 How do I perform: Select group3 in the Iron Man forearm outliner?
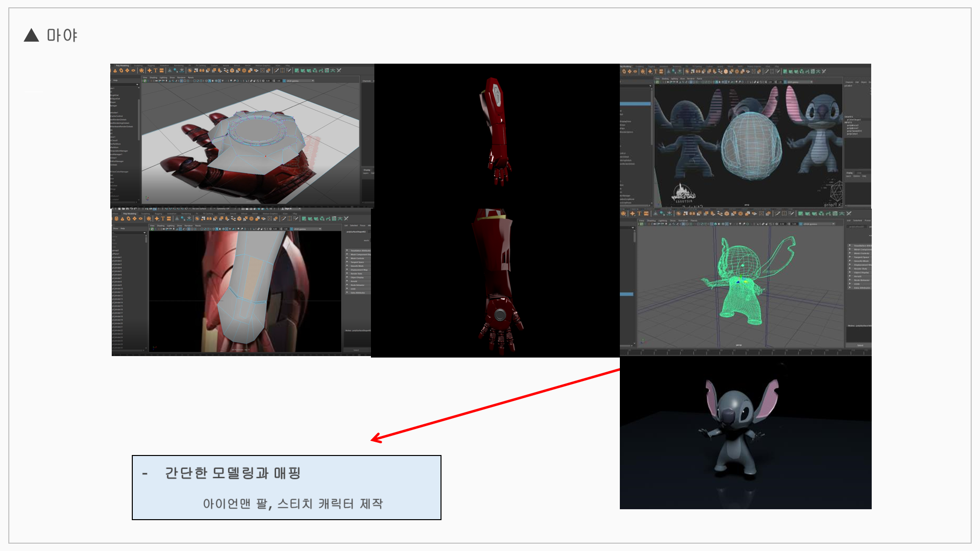pyautogui.click(x=116, y=251)
